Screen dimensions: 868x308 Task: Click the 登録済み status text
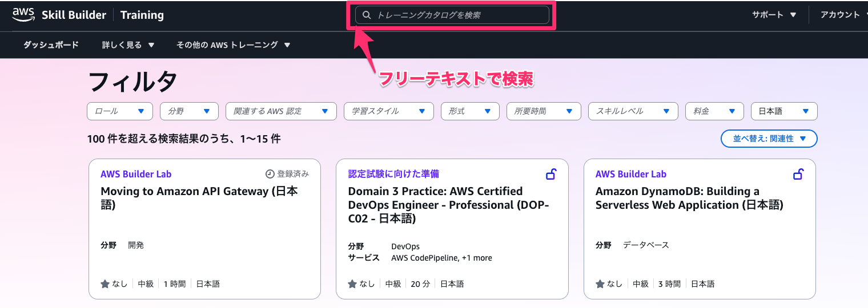[293, 174]
